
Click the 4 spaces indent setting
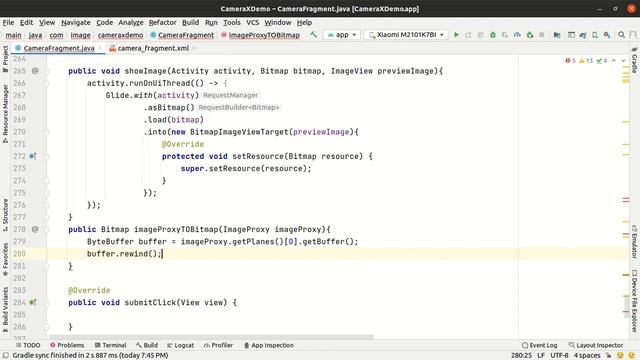point(587,356)
